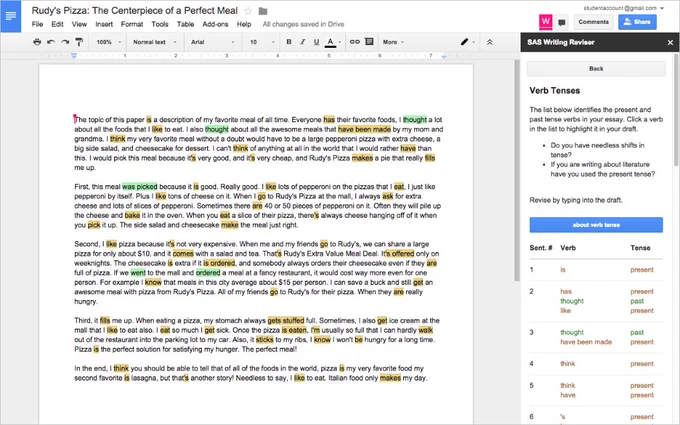Open the Google Docs home icon
Image resolution: width=680 pixels, height=425 pixels.
[x=11, y=16]
